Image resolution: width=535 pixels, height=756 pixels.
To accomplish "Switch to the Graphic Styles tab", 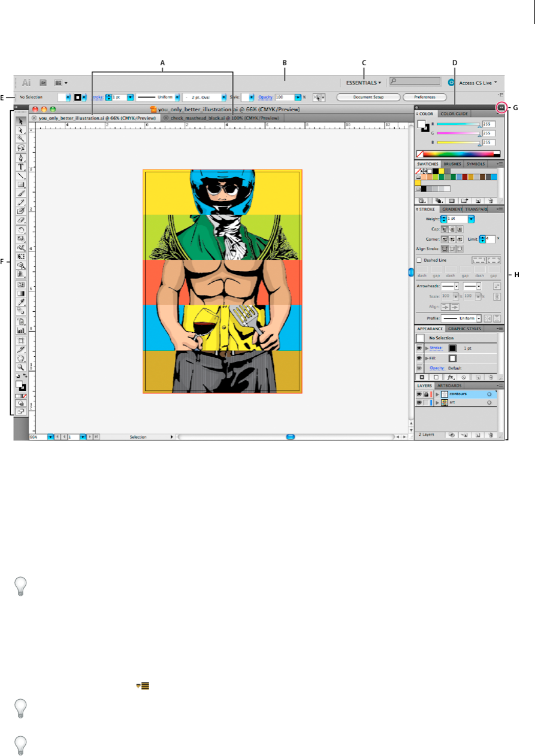I will click(465, 329).
